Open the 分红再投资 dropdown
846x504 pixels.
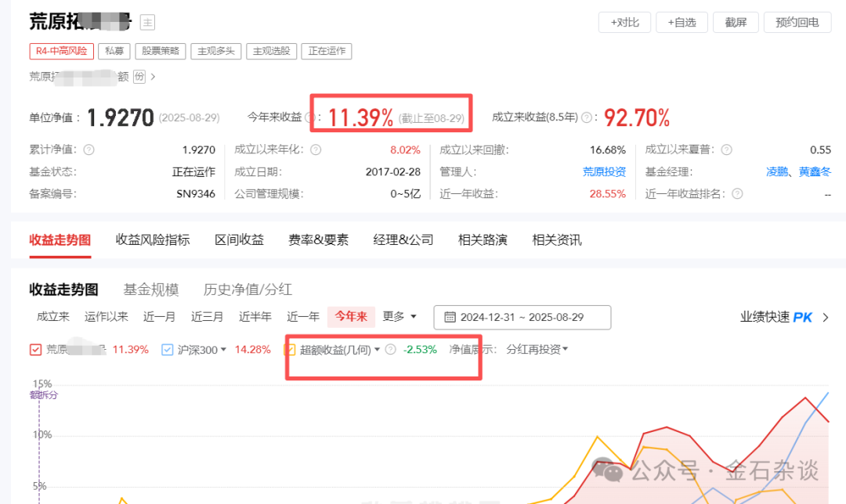pyautogui.click(x=537, y=349)
